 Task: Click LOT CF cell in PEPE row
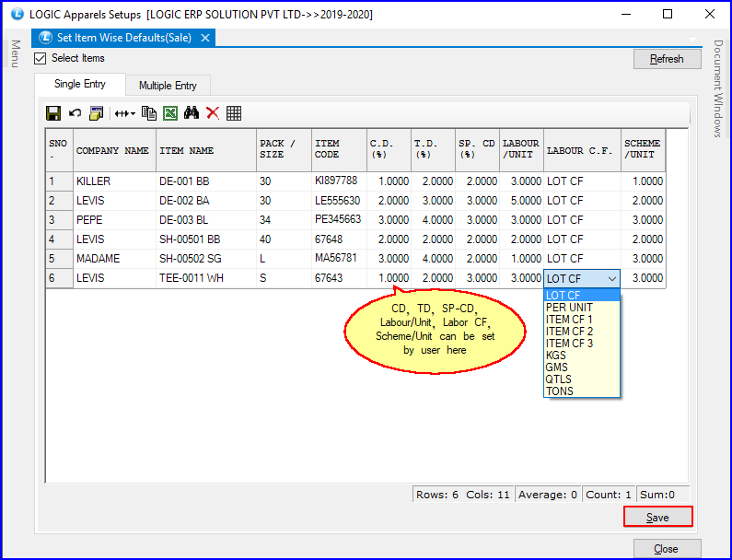(x=582, y=220)
